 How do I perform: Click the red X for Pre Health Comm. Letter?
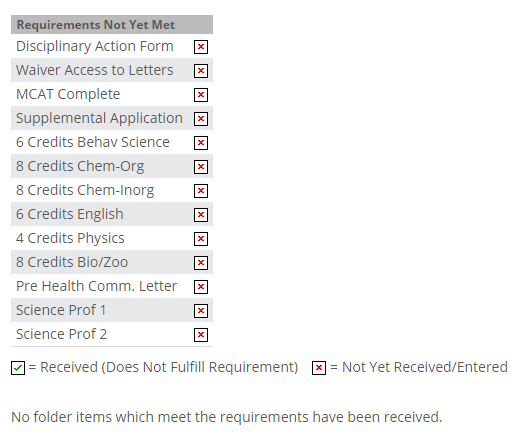201,287
